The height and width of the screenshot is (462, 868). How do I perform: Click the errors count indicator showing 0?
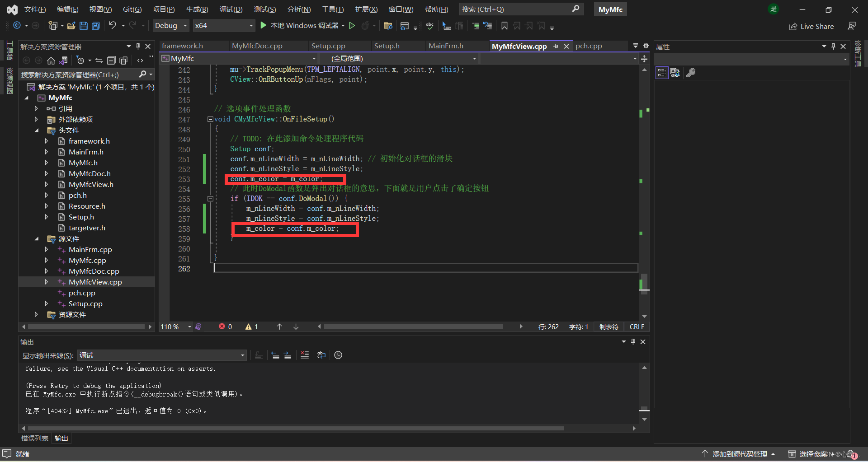[x=226, y=327]
